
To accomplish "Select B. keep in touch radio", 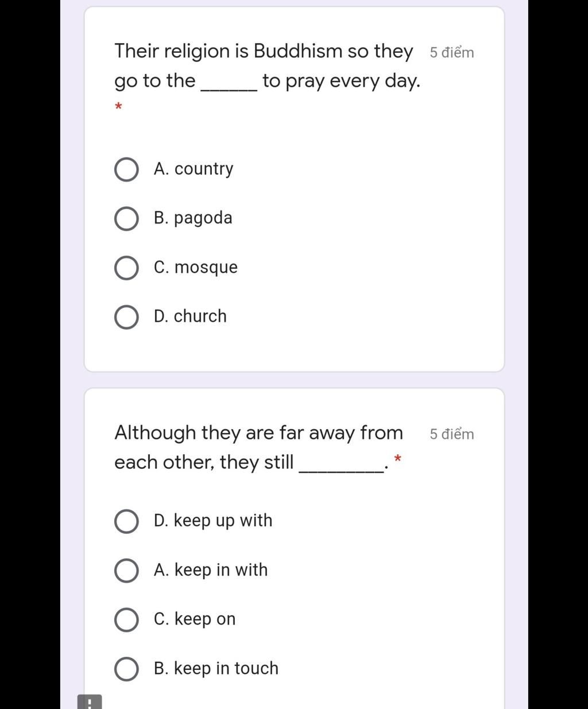I will click(x=126, y=669).
